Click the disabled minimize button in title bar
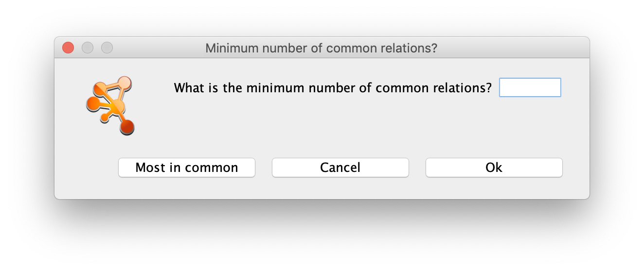The width and height of the screenshot is (644, 271). click(x=88, y=48)
